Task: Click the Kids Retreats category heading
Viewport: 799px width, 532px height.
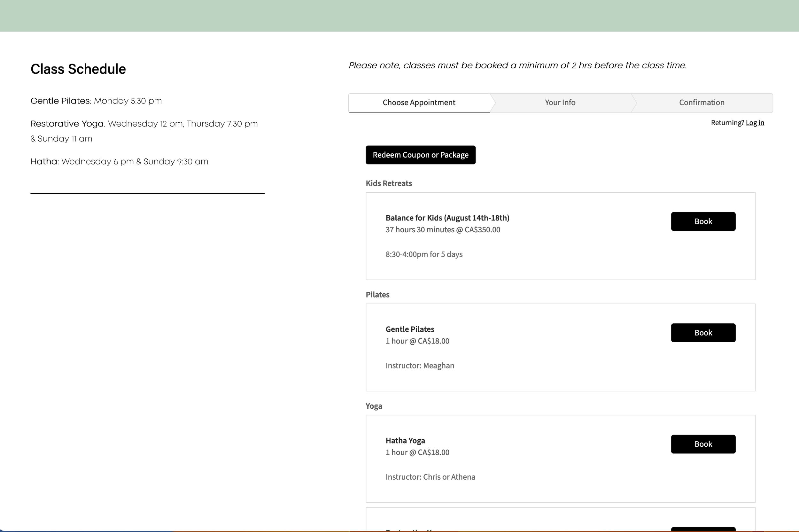Action: [x=388, y=183]
